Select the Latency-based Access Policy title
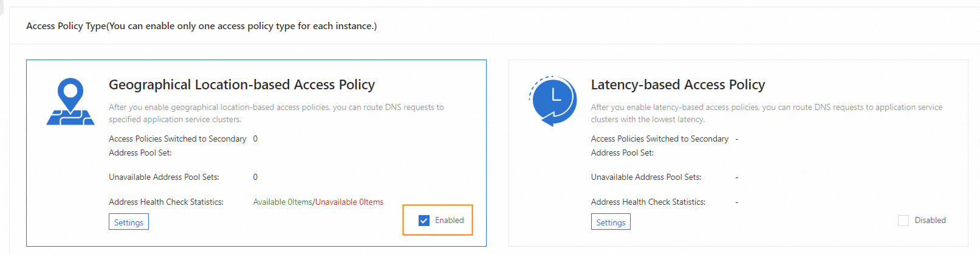 tap(677, 85)
